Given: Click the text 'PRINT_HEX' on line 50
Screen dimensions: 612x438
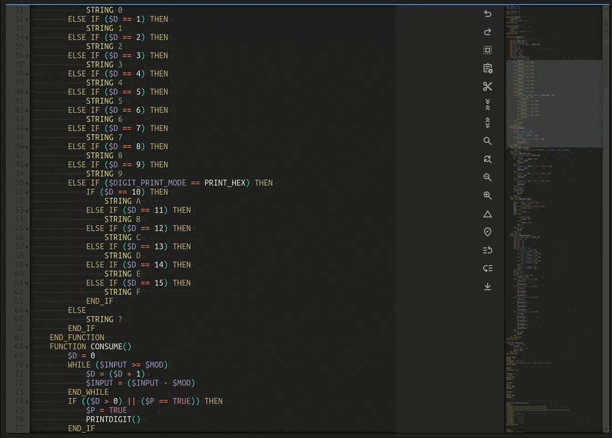Looking at the screenshot, I should pos(227,183).
